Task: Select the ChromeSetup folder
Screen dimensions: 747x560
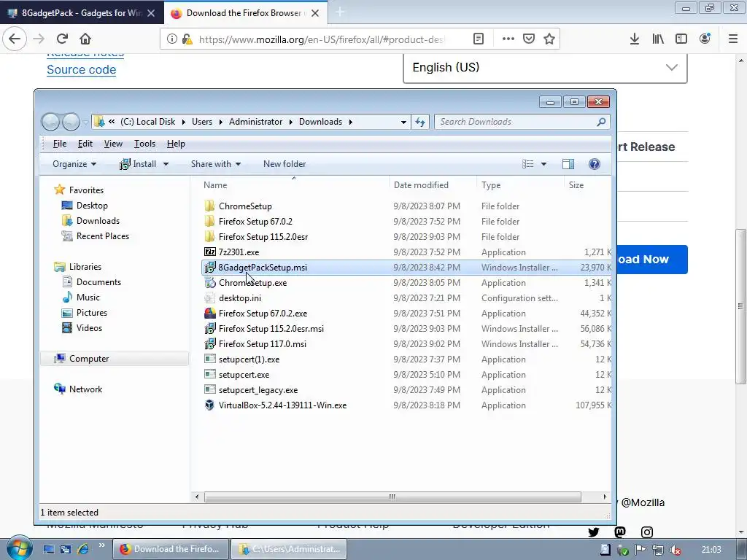Action: (x=245, y=206)
